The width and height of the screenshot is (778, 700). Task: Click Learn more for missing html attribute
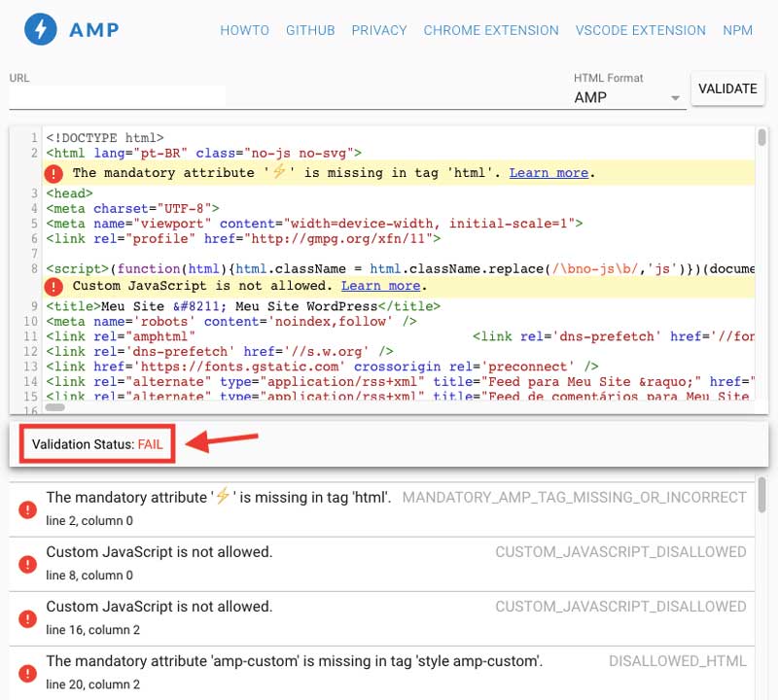click(x=548, y=173)
